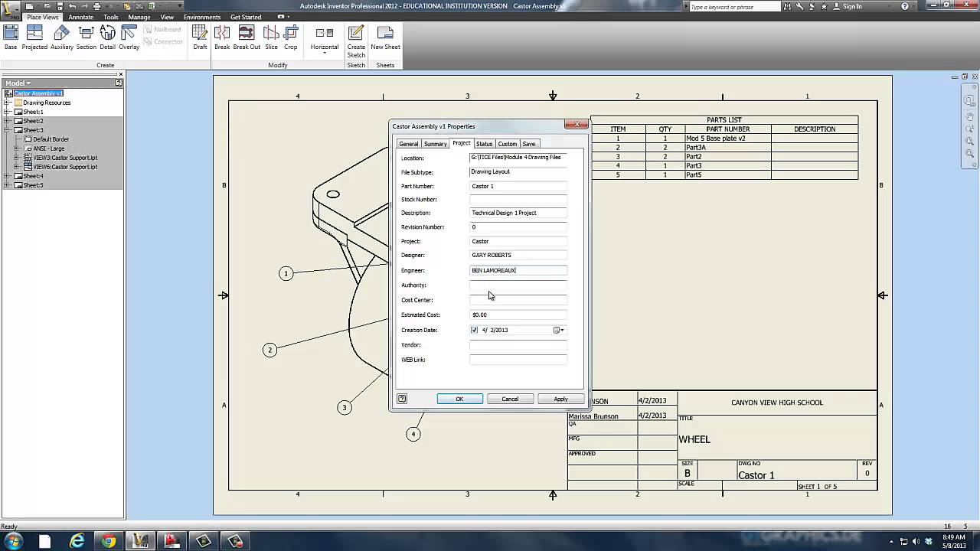Image resolution: width=980 pixels, height=551 pixels.
Task: Choose the Slice tool
Action: 271,37
